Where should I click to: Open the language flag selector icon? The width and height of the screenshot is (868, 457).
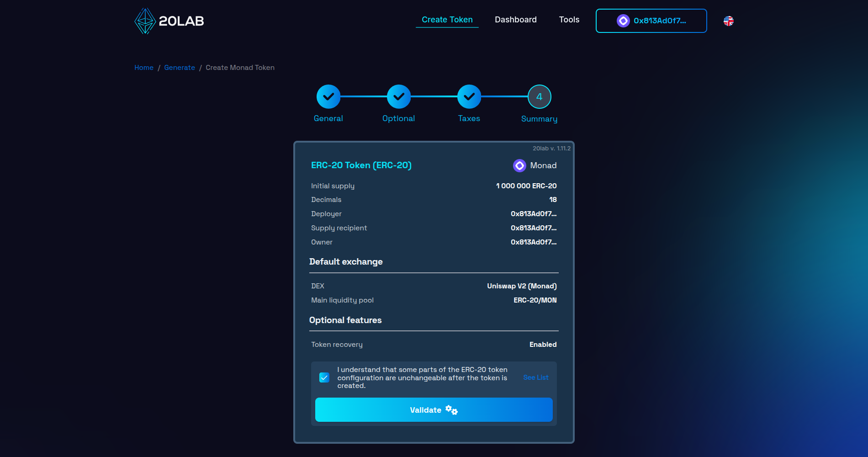tap(729, 21)
